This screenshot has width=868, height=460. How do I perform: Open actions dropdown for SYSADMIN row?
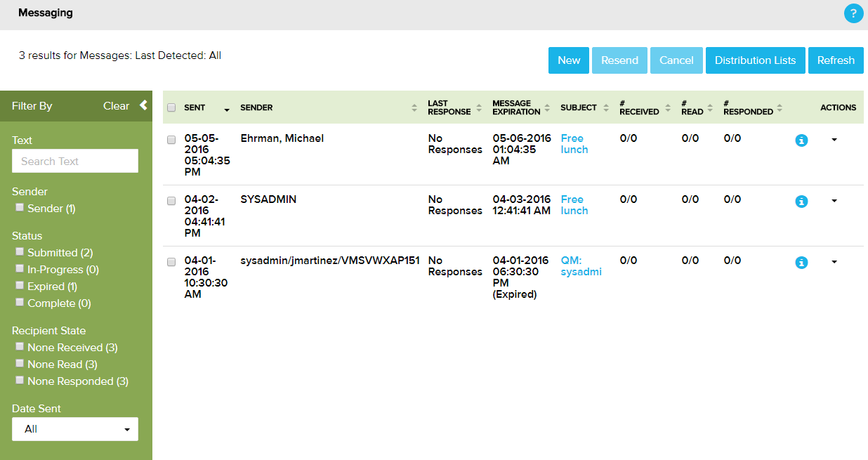coord(834,201)
